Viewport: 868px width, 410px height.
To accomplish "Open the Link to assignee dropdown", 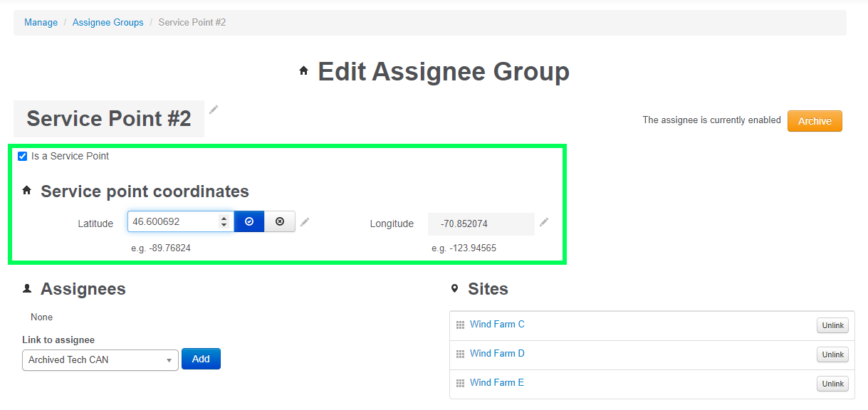I will pyautogui.click(x=100, y=360).
